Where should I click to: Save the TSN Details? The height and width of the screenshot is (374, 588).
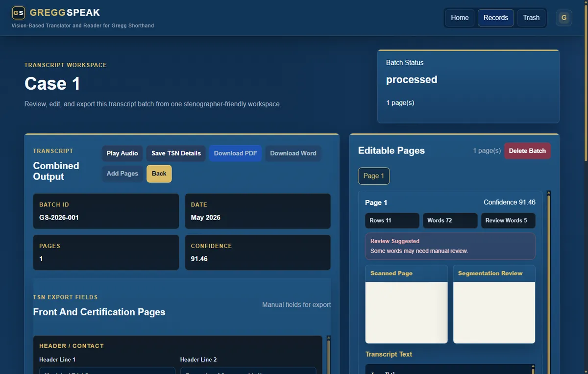(x=176, y=153)
